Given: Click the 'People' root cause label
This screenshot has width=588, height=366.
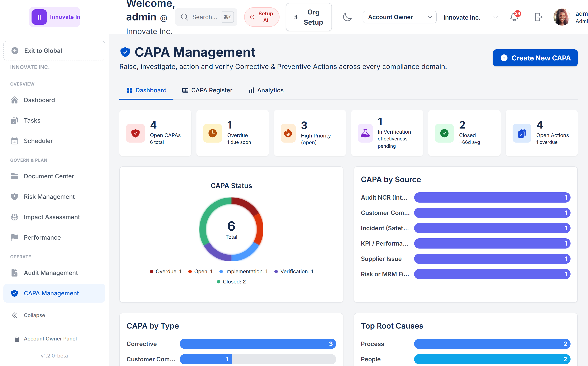Looking at the screenshot, I should [x=370, y=359].
